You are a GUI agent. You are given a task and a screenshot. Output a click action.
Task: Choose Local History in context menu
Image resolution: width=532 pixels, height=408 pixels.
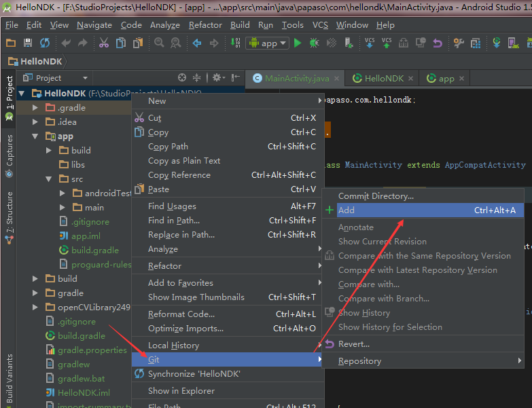pyautogui.click(x=227, y=346)
